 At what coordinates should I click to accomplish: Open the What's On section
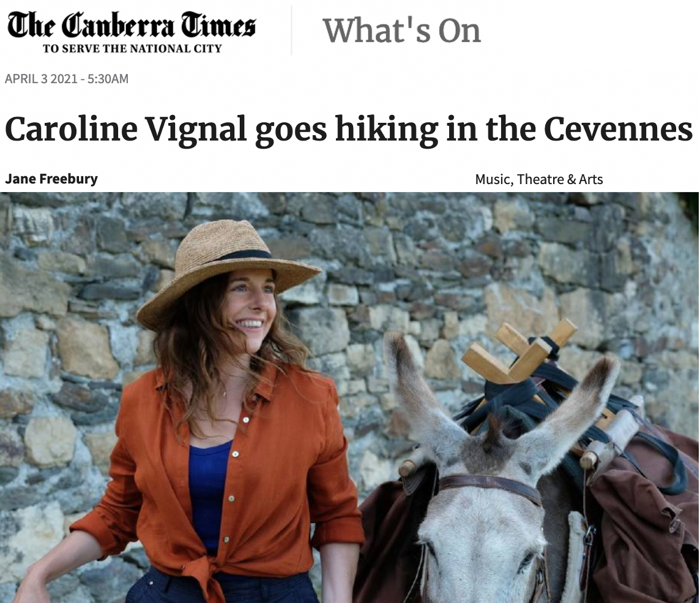click(x=401, y=30)
